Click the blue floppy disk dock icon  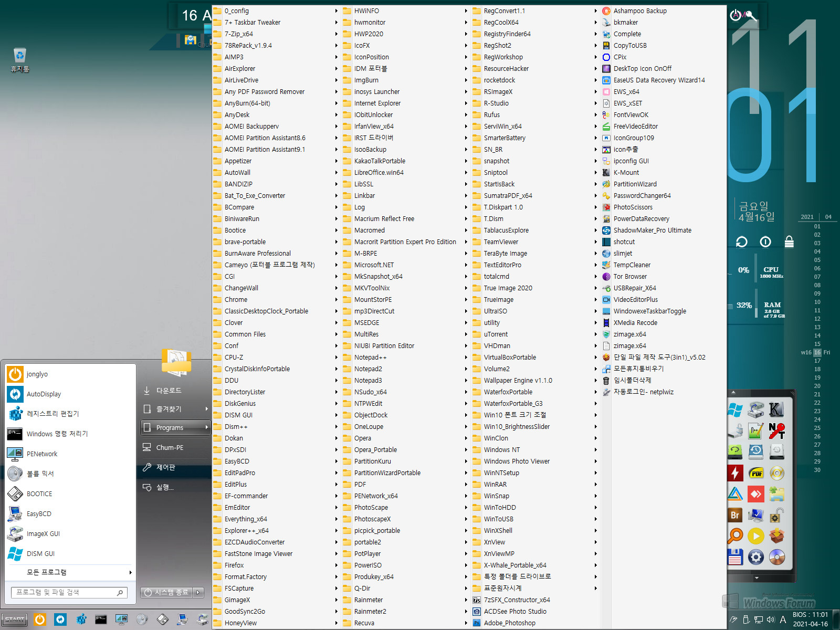click(735, 557)
